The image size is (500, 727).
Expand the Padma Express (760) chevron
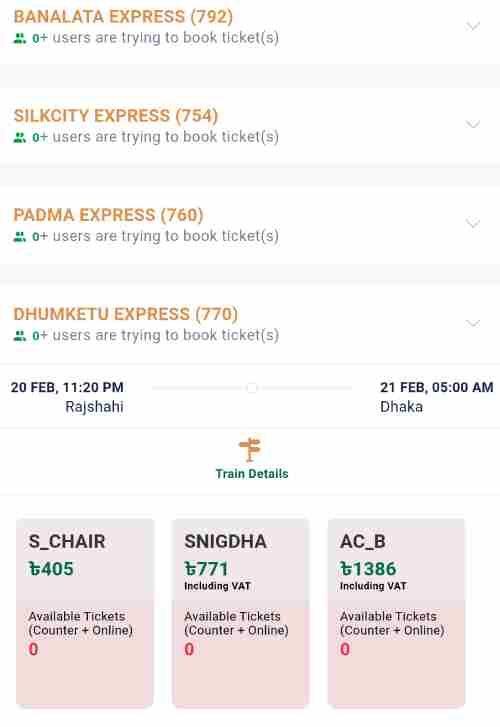pos(473,223)
